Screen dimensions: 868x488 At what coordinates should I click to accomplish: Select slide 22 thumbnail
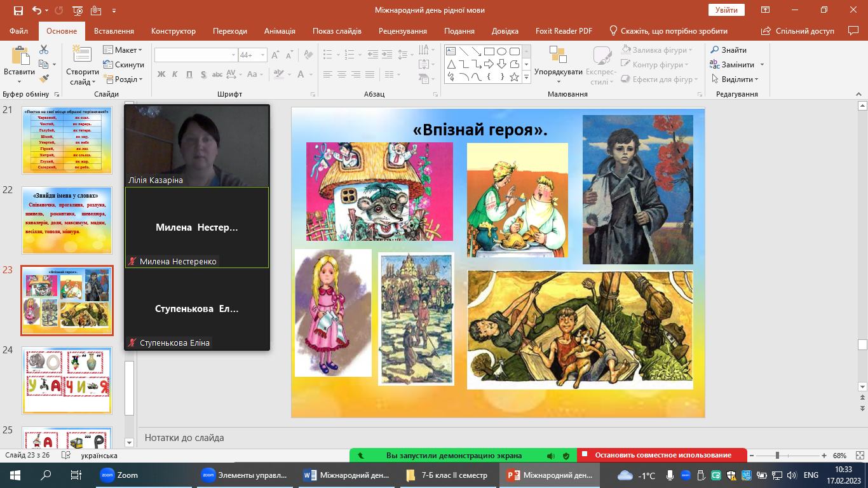coord(67,219)
